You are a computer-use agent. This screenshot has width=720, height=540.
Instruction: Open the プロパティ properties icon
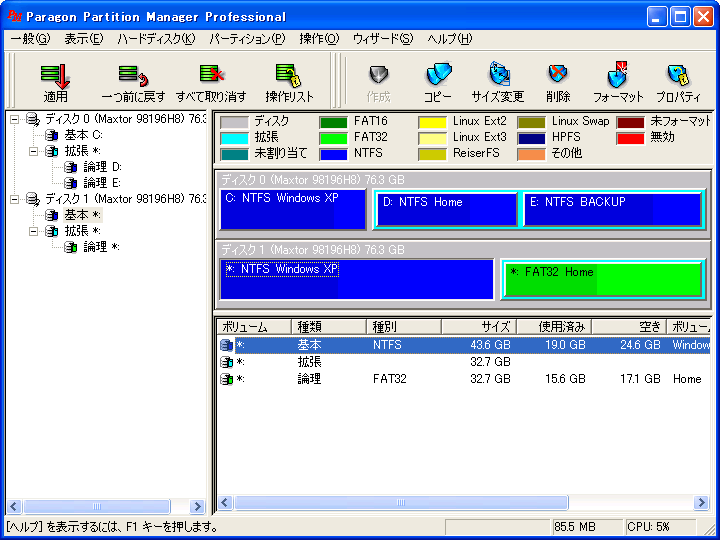(x=678, y=75)
